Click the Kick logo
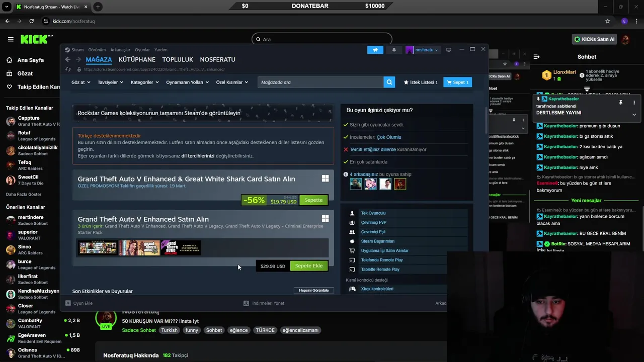The image size is (644, 362). (x=37, y=39)
